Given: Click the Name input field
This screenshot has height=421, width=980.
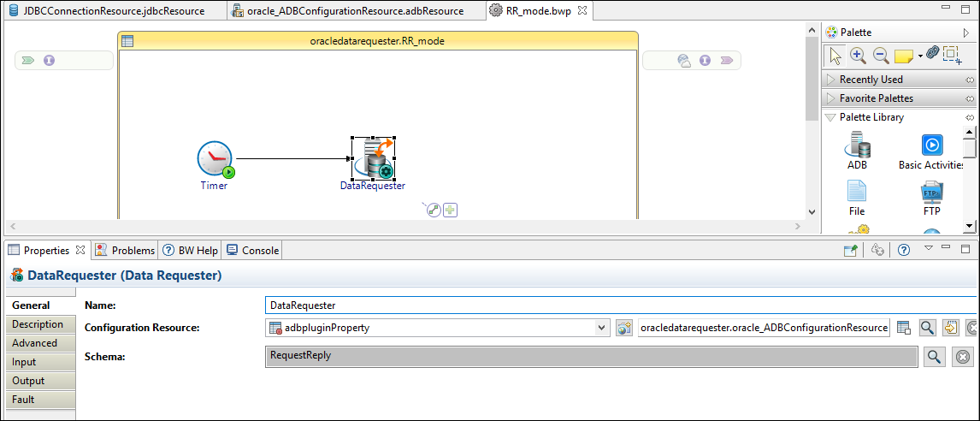Looking at the screenshot, I should click(x=621, y=305).
